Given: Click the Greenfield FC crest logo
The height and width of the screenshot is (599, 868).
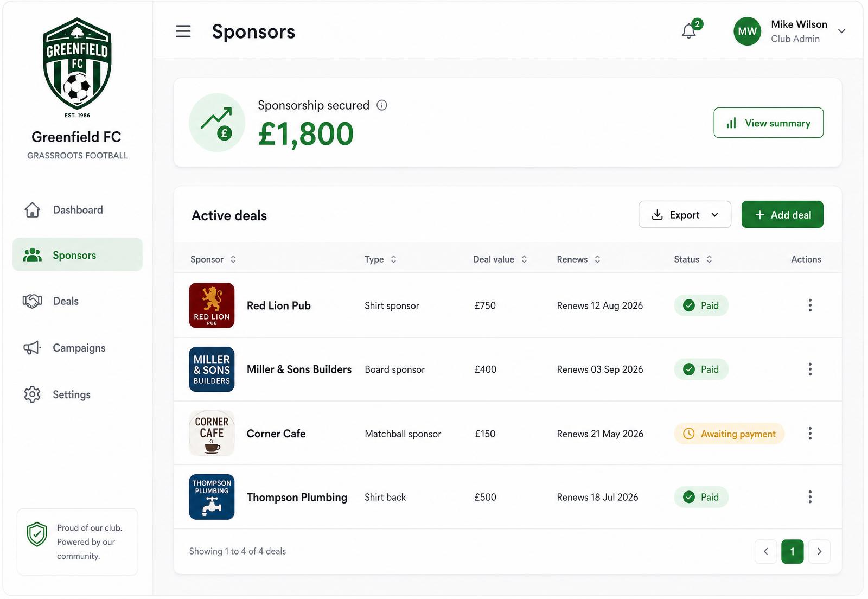Looking at the screenshot, I should click(x=77, y=63).
